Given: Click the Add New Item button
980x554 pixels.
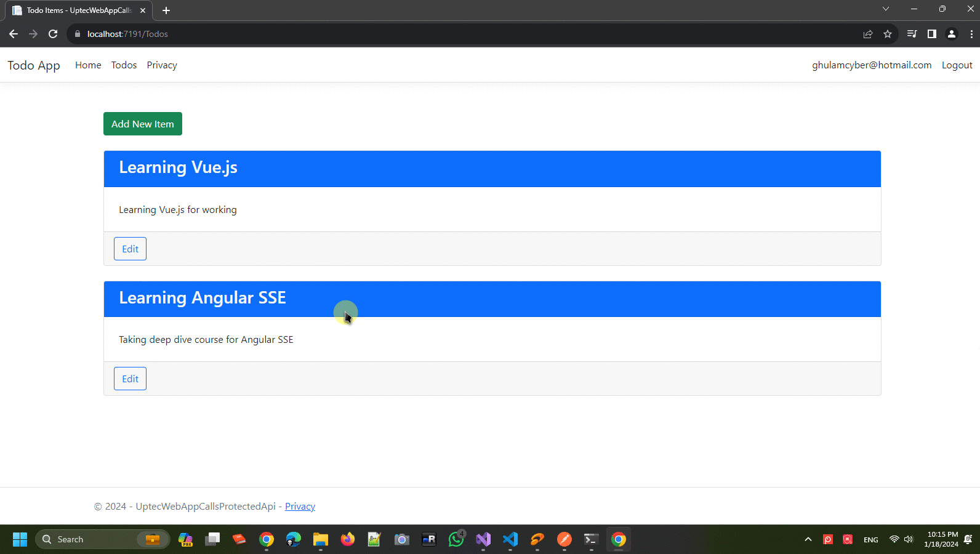Looking at the screenshot, I should click(x=143, y=124).
